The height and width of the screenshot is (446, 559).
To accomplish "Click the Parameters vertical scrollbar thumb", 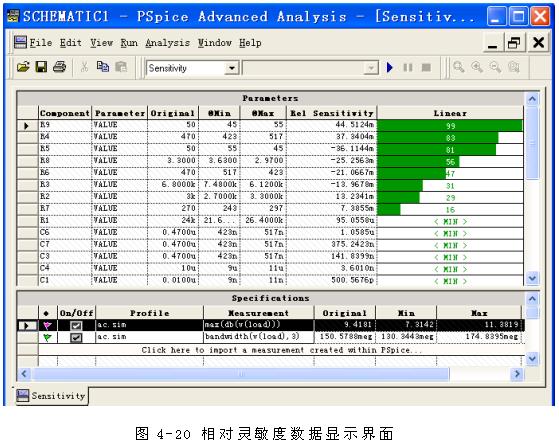I will (x=532, y=143).
